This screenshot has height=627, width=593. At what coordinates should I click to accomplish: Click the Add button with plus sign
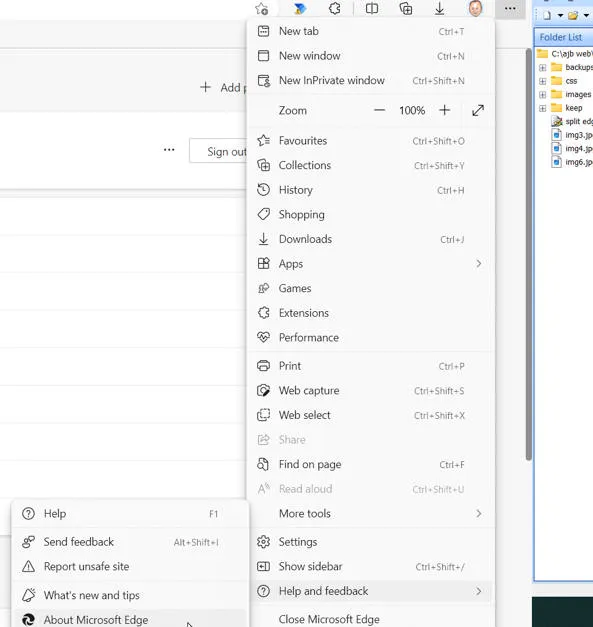tap(222, 87)
